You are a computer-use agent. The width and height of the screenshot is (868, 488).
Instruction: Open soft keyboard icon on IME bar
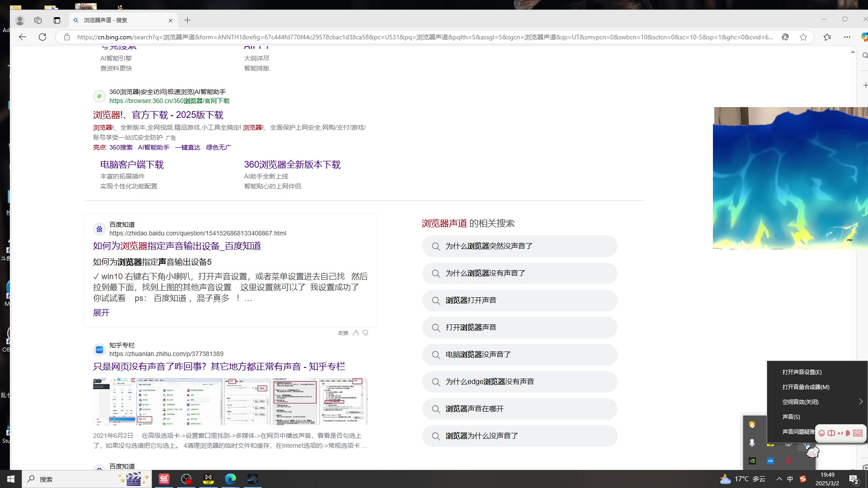coord(858,433)
